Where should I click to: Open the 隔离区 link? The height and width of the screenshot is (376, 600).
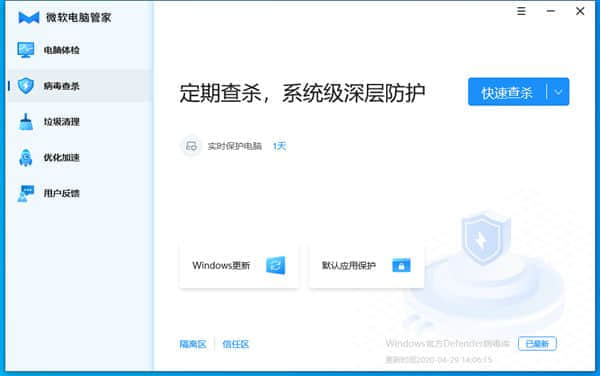point(193,344)
